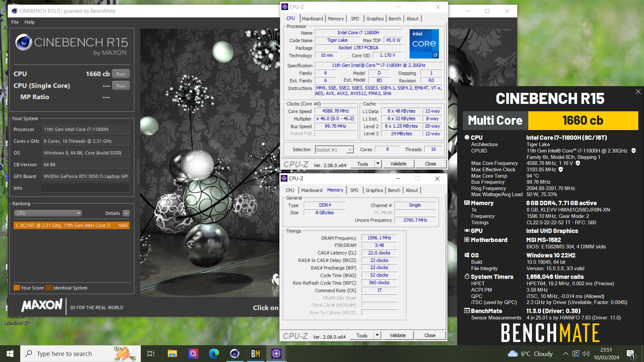Image resolution: width=644 pixels, height=362 pixels.
Task: Open the weather widget showing 6°C Cloudy
Action: 530,354
